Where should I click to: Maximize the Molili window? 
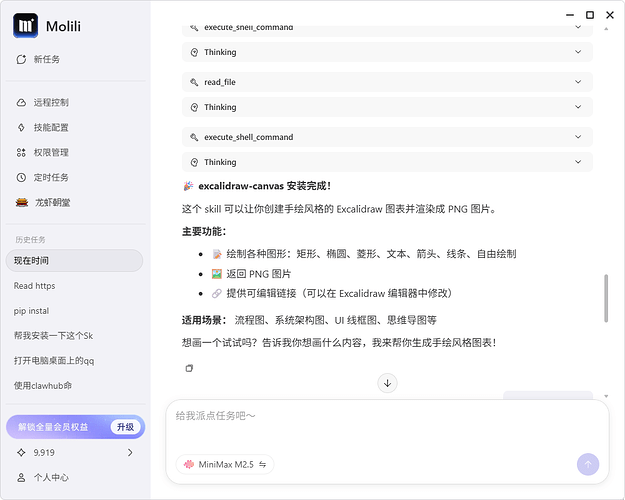tap(590, 15)
